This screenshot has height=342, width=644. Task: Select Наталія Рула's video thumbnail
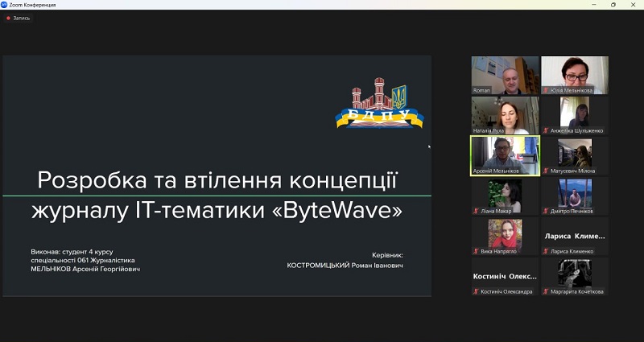506,115
